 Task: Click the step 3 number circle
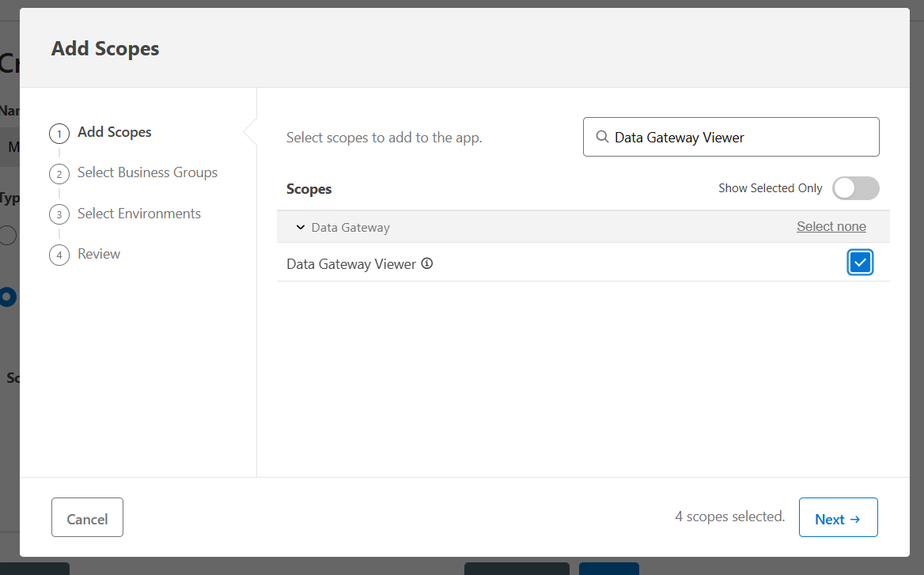coord(59,214)
